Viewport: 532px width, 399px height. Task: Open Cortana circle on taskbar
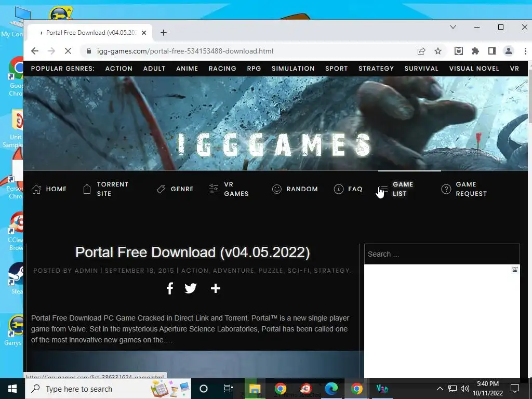coord(204,389)
